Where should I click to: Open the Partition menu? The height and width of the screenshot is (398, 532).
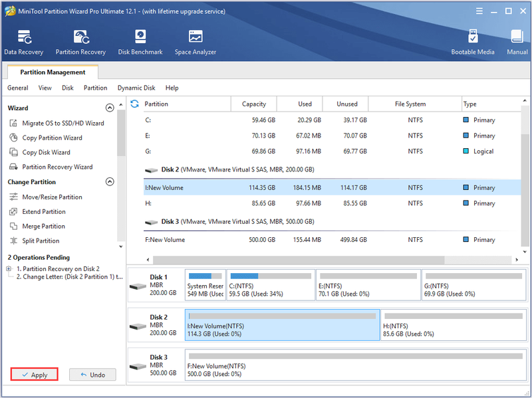[95, 88]
